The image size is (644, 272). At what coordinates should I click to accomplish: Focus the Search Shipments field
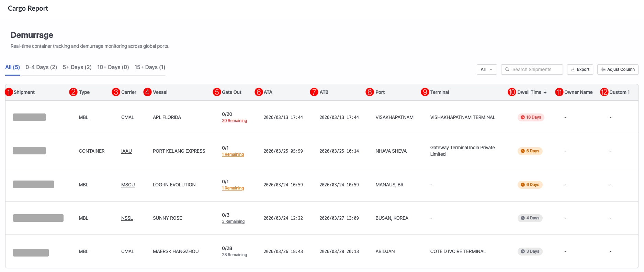[x=532, y=69]
